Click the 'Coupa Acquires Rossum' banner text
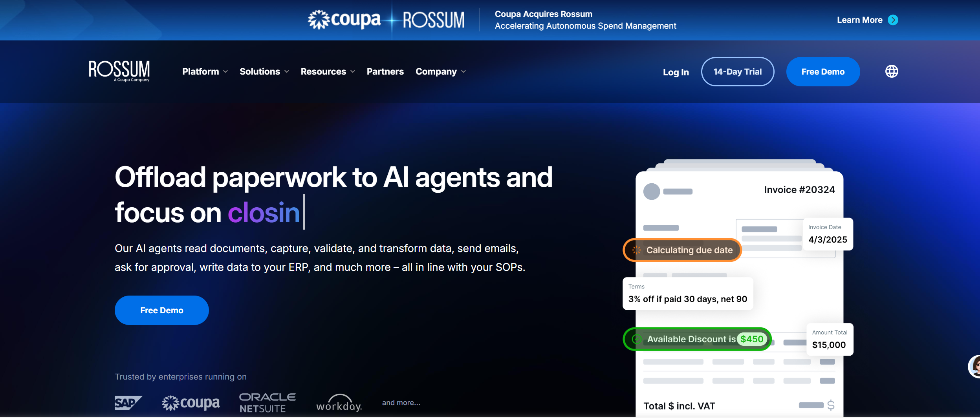 click(x=543, y=14)
